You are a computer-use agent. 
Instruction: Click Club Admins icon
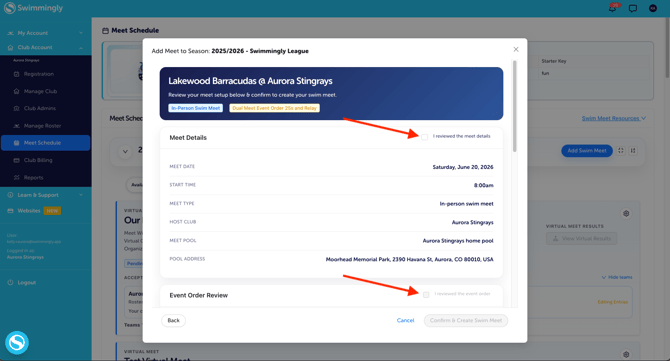coord(16,108)
